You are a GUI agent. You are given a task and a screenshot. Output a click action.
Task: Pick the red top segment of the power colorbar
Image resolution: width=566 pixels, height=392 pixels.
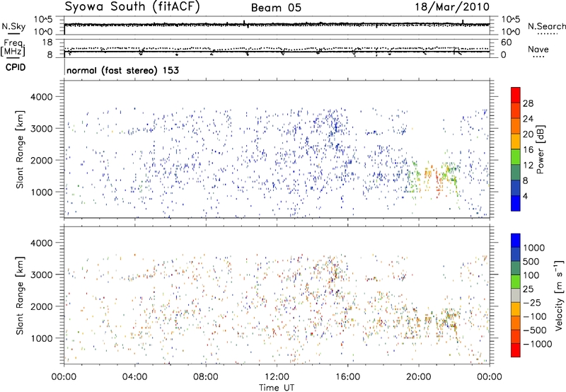coord(516,95)
